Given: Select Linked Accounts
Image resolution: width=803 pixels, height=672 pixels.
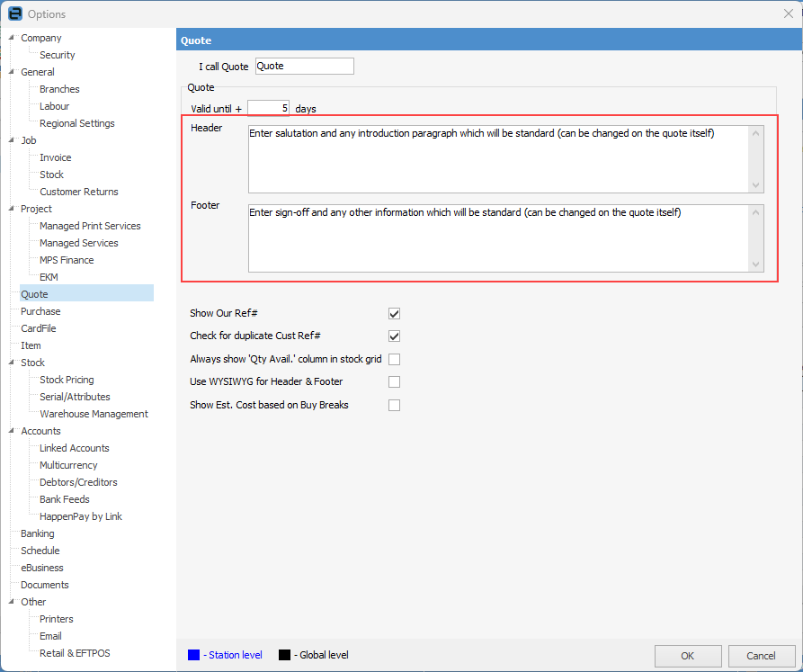Looking at the screenshot, I should [x=75, y=448].
